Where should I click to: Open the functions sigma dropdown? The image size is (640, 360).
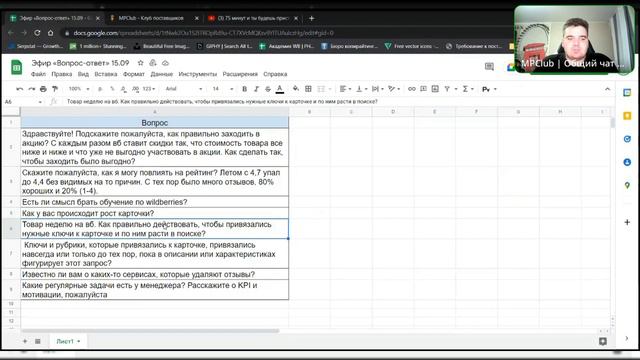tap(468, 89)
